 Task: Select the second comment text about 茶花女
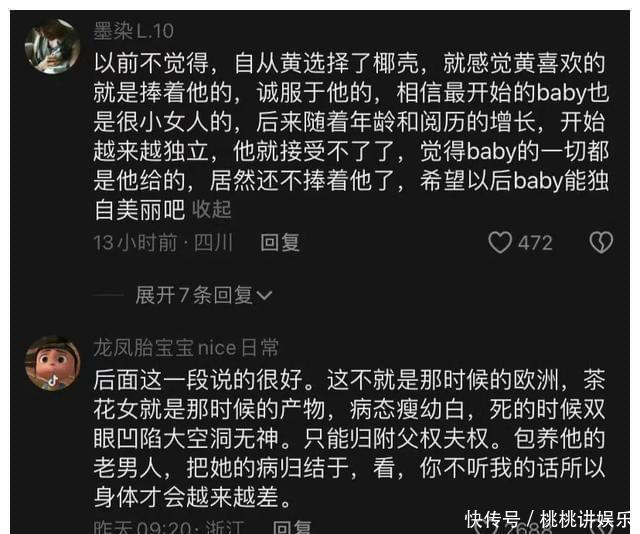coord(349,438)
